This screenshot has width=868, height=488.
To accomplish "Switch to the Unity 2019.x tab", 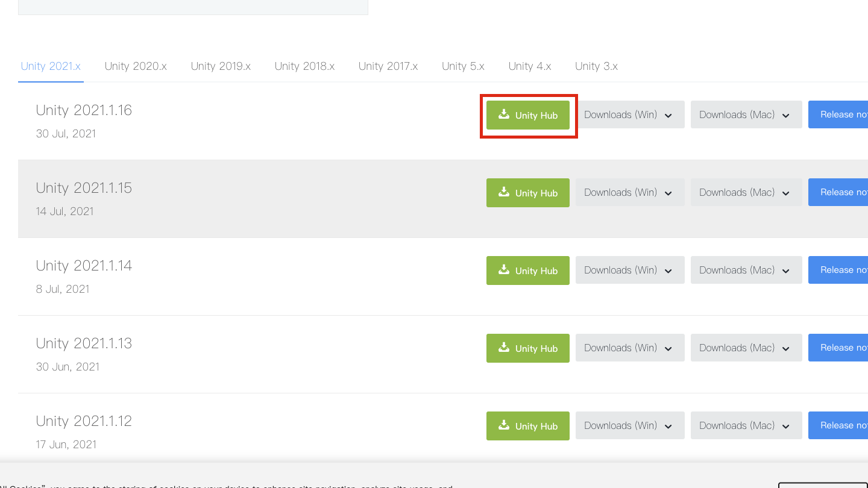I will click(221, 66).
